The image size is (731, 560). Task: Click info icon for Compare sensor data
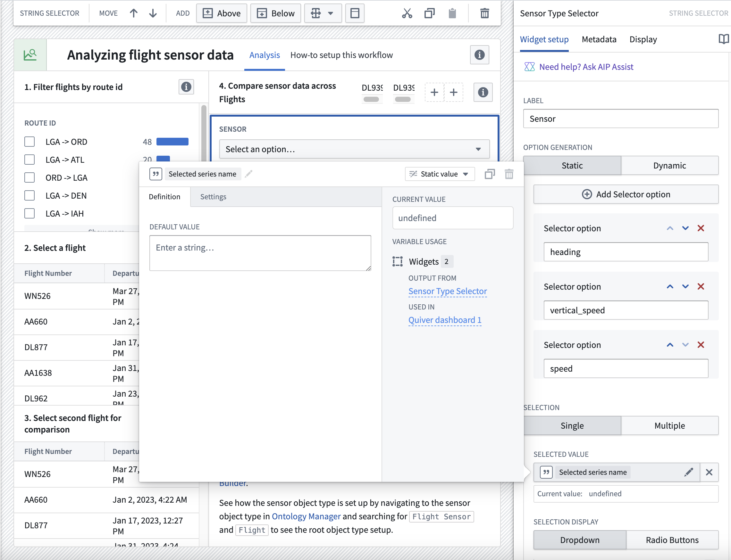click(x=483, y=92)
